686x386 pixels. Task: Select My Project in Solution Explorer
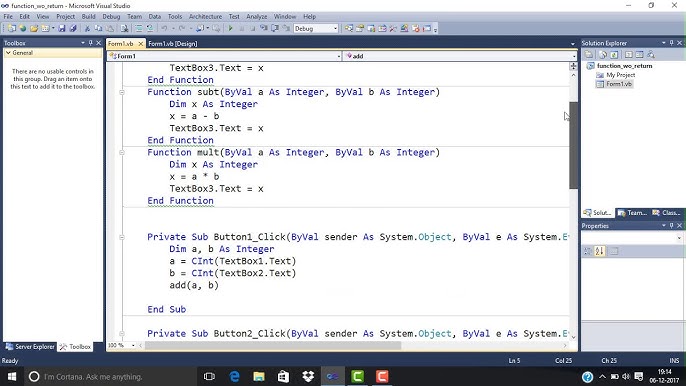point(620,75)
